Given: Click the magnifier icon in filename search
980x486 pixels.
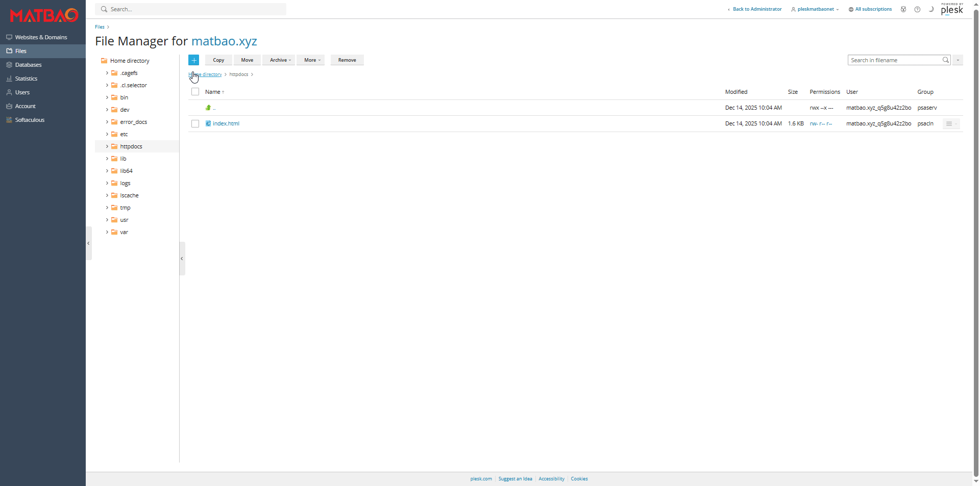Looking at the screenshot, I should [x=945, y=60].
